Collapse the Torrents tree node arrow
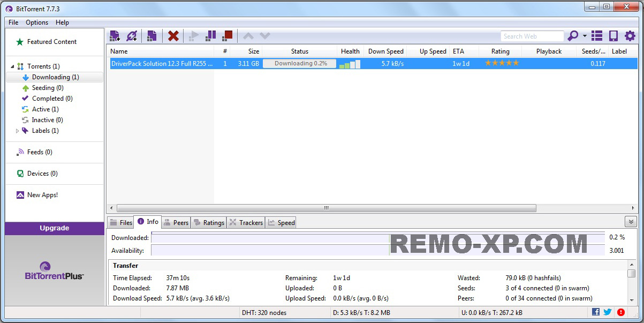 [x=12, y=66]
